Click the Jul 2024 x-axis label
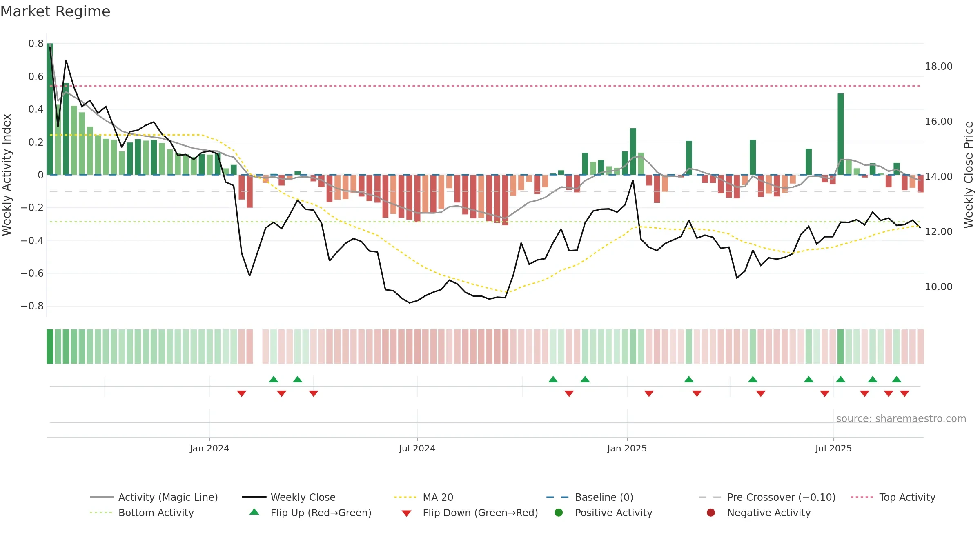 point(417,448)
